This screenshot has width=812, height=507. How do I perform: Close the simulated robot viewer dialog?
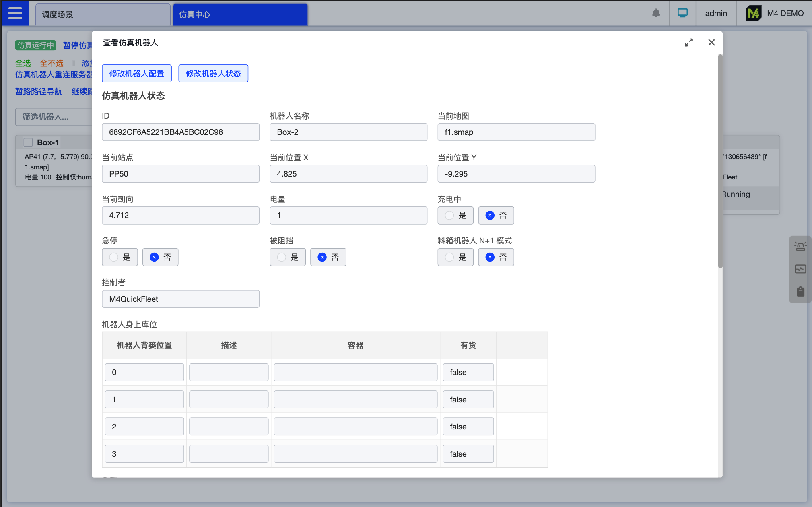pyautogui.click(x=711, y=43)
